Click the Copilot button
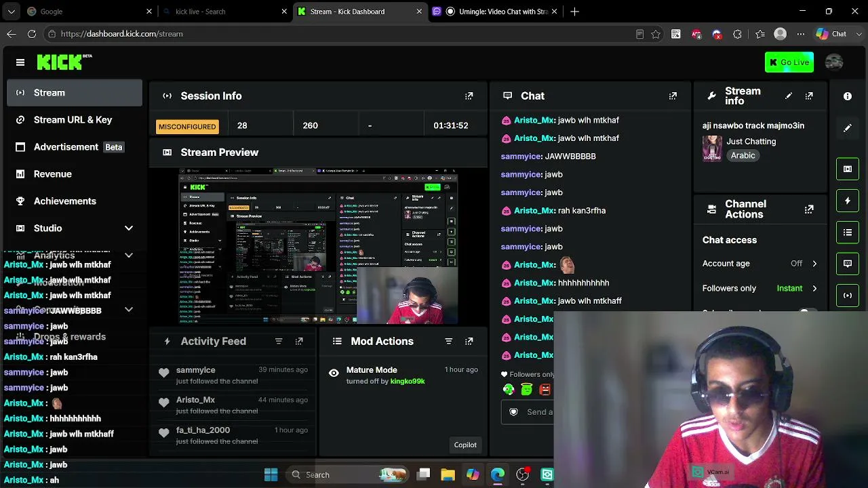868x488 pixels. point(465,445)
